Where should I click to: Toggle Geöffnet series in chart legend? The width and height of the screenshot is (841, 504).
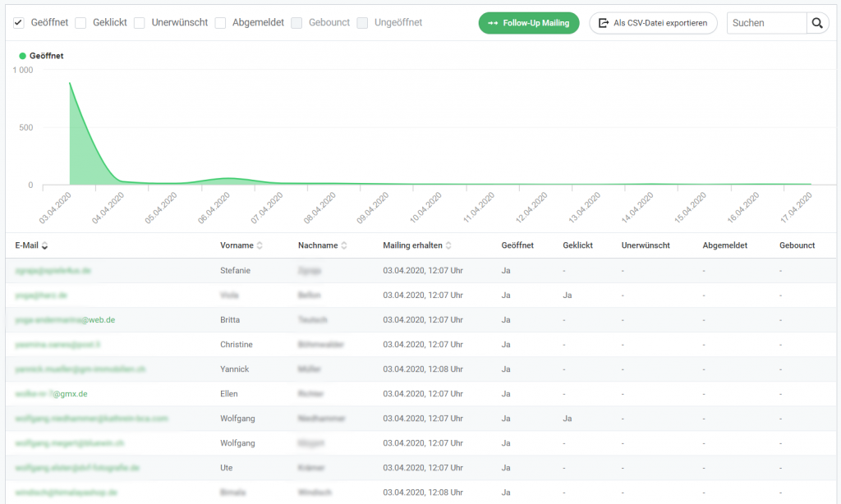[x=41, y=56]
